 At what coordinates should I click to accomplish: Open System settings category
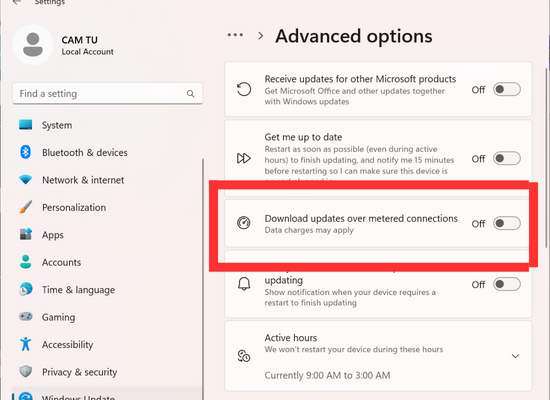coord(107,125)
